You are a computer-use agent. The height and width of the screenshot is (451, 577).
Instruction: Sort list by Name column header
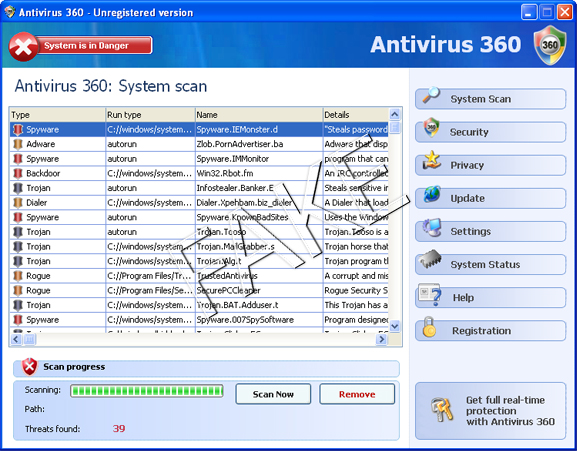tap(259, 115)
